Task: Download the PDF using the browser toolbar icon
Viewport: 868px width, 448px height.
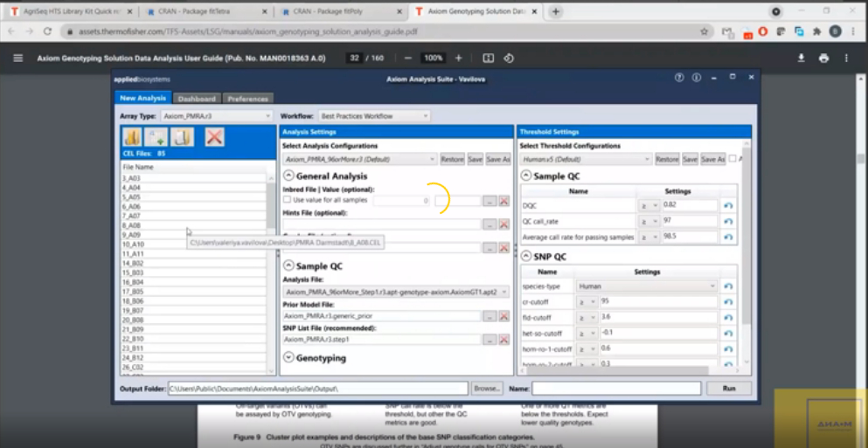Action: click(x=801, y=58)
